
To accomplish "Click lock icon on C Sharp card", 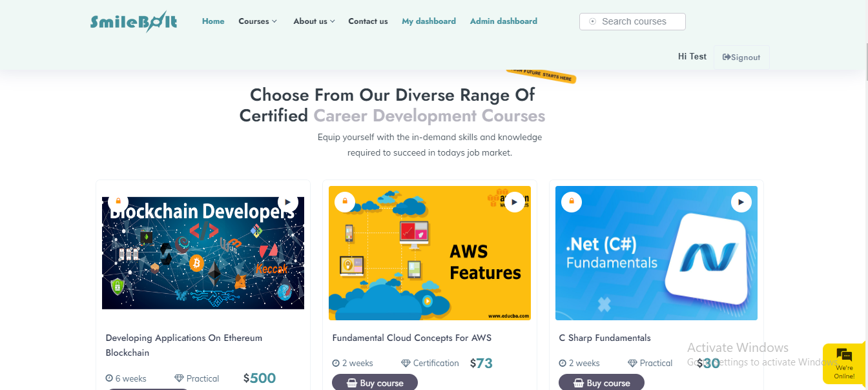I will 572,202.
